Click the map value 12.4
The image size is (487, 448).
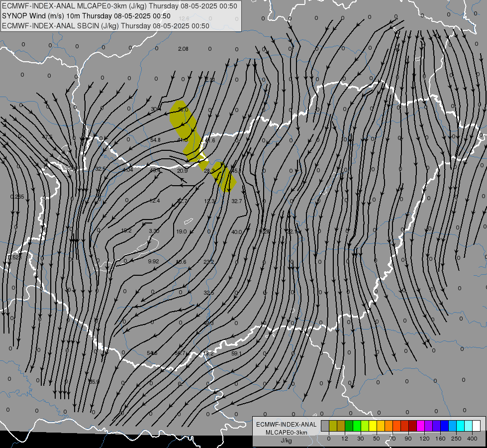click(155, 201)
